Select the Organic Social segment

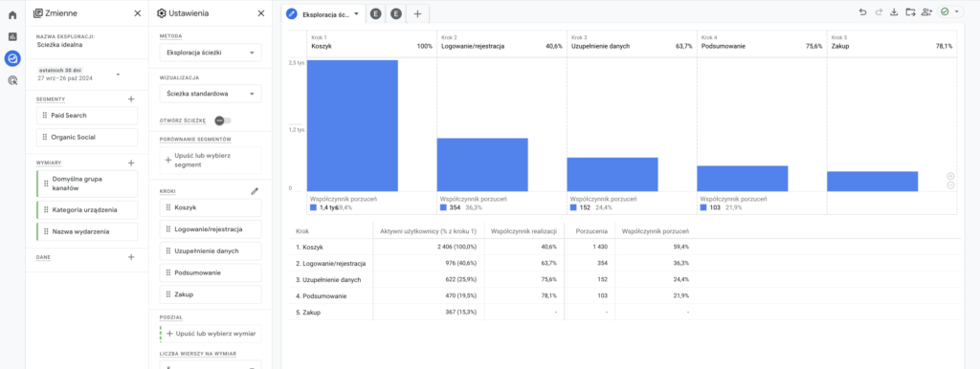tap(87, 138)
